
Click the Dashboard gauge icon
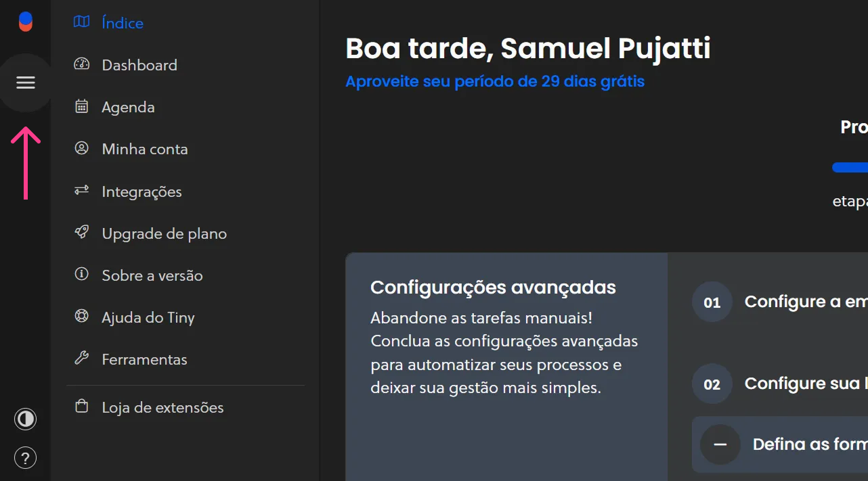tap(82, 64)
